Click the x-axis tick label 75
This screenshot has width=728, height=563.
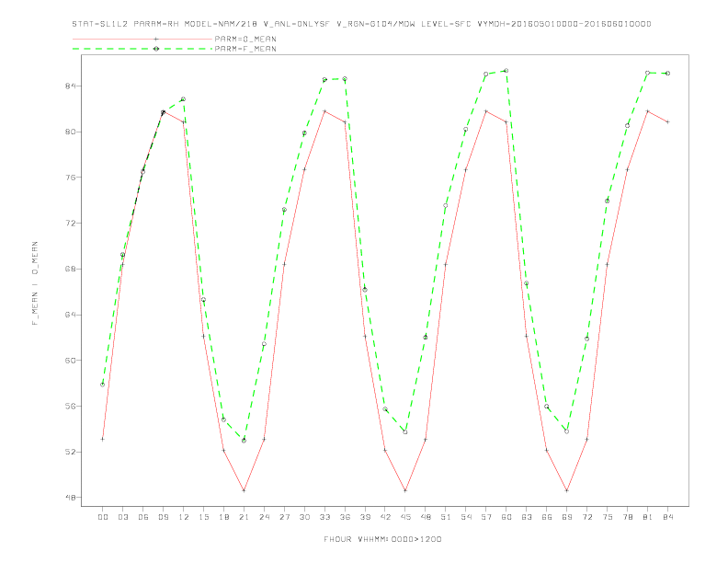(x=608, y=517)
